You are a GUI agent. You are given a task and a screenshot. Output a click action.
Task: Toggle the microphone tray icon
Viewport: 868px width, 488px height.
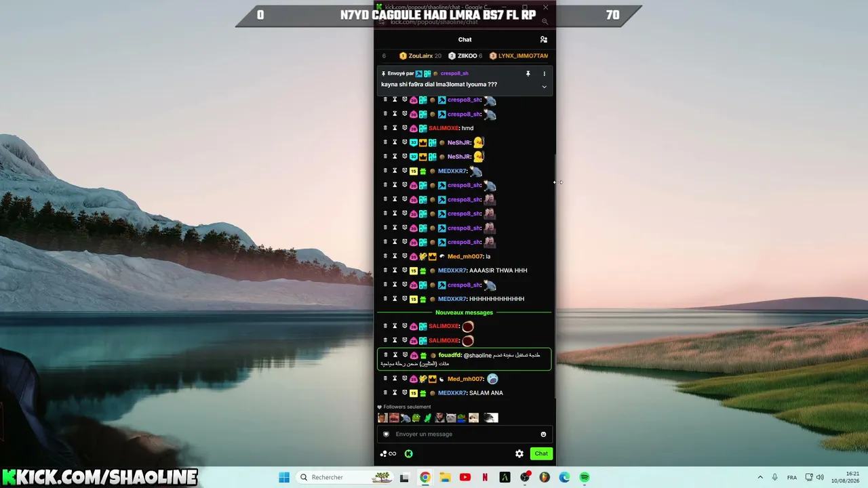pyautogui.click(x=775, y=477)
